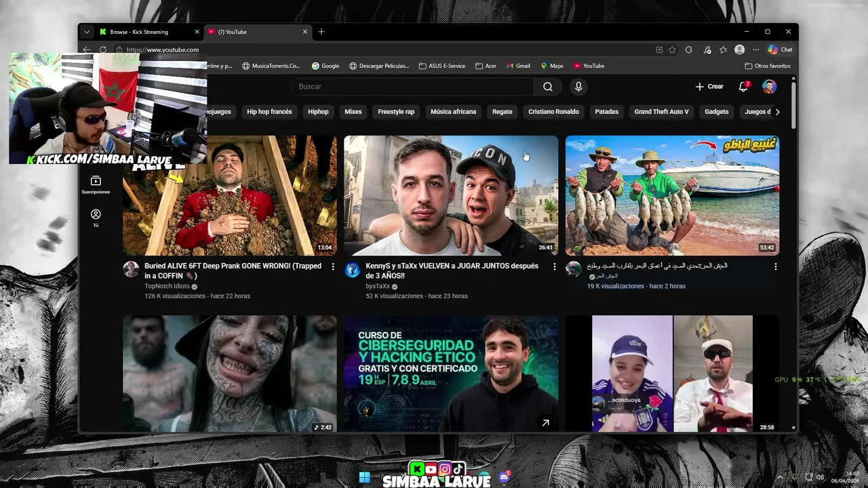Image resolution: width=868 pixels, height=488 pixels.
Task: Open the split screen/apps icon in address bar
Action: (x=659, y=49)
